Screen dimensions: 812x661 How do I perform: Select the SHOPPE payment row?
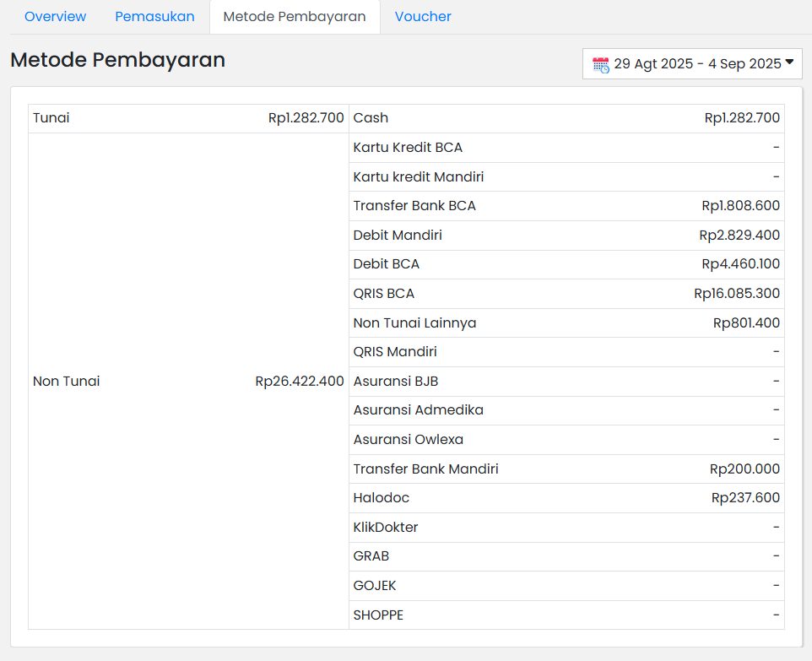tap(378, 615)
